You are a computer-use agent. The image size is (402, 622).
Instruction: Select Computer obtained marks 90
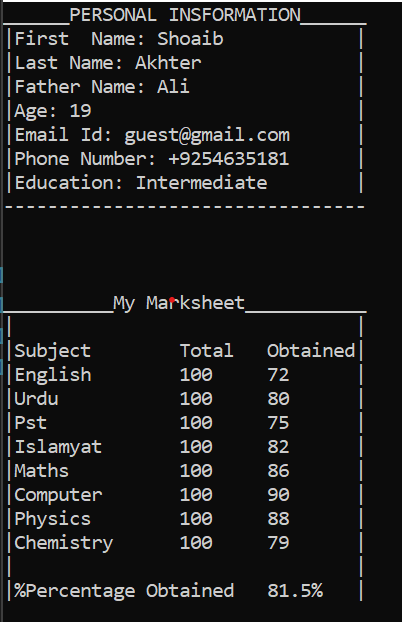(x=278, y=495)
